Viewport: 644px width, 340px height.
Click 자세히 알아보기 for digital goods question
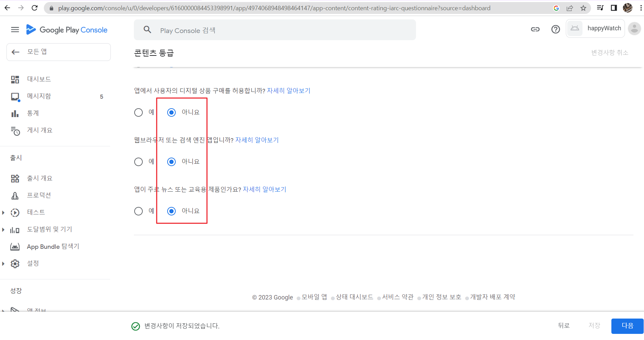click(289, 91)
